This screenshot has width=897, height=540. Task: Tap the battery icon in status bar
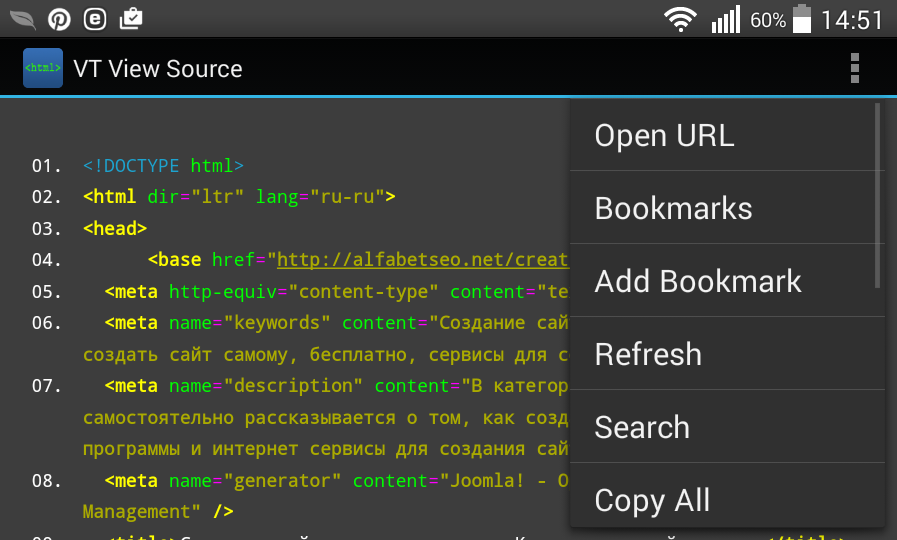(802, 19)
